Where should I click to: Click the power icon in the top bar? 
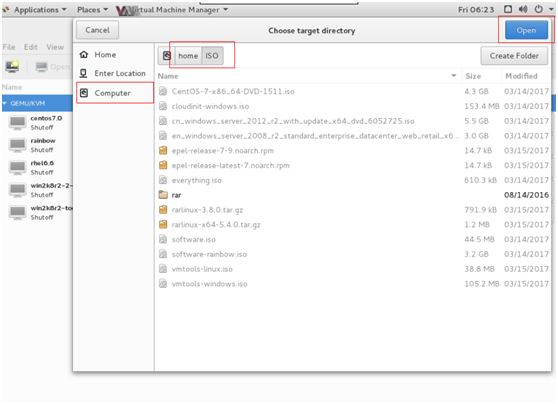[x=539, y=9]
